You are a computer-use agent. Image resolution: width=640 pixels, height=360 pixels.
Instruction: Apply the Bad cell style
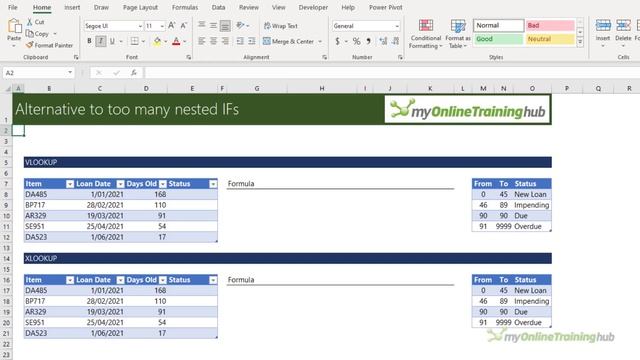coord(550,25)
